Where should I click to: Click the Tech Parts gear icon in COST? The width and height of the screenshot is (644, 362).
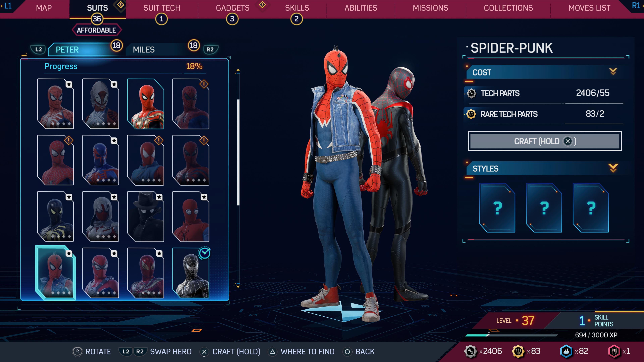click(x=471, y=94)
